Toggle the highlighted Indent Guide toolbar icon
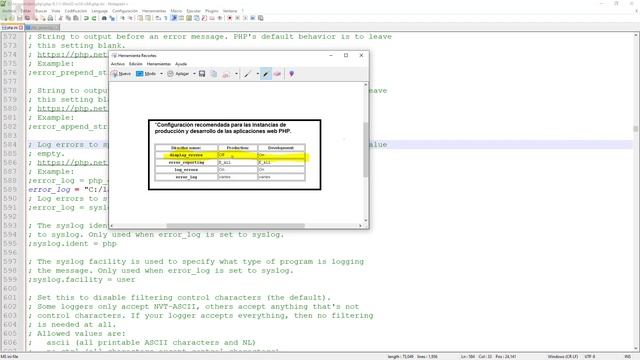The height and width of the screenshot is (360, 640). tap(173, 18)
